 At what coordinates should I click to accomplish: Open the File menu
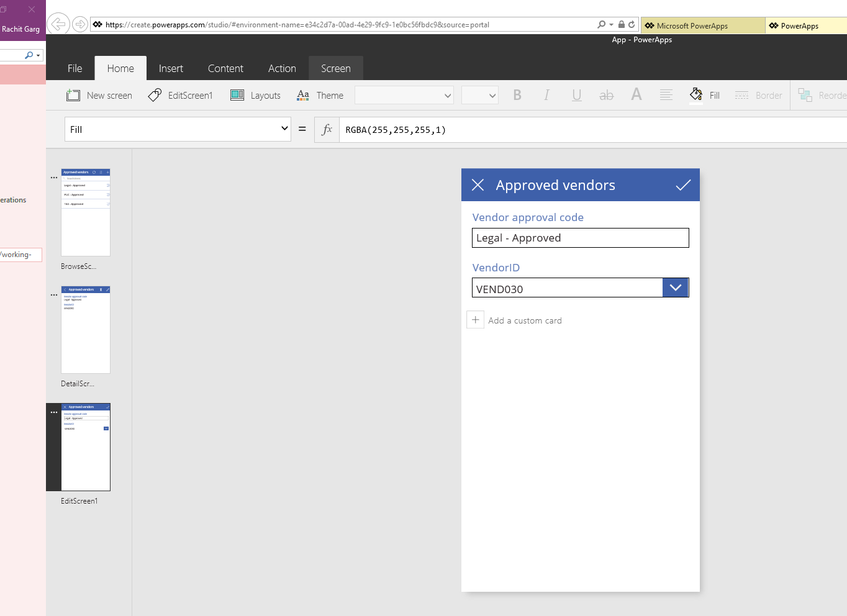(75, 68)
